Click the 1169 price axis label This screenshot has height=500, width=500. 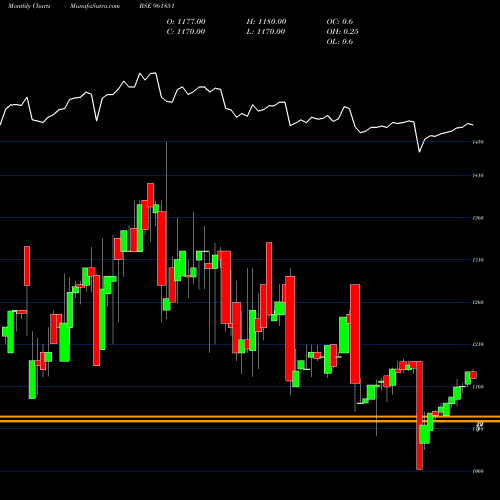coord(478,387)
